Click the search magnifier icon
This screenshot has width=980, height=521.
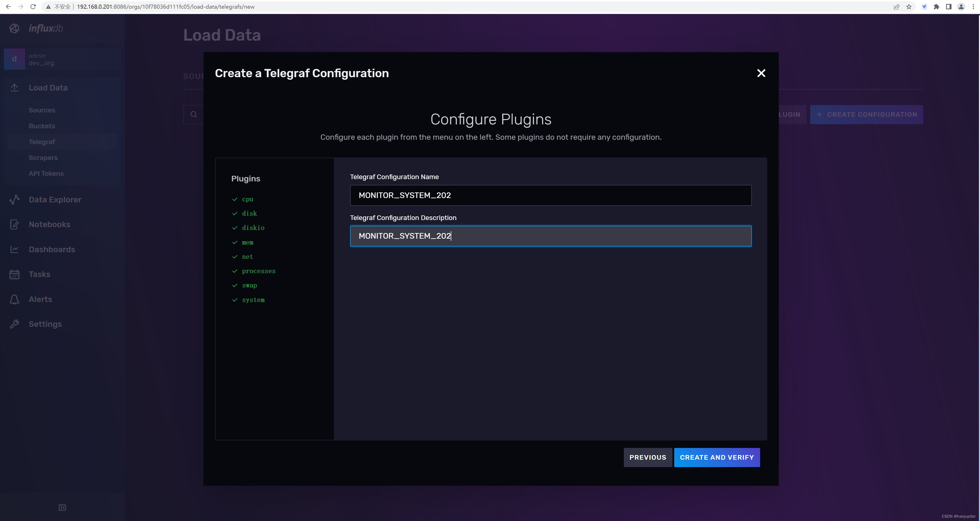click(x=194, y=114)
